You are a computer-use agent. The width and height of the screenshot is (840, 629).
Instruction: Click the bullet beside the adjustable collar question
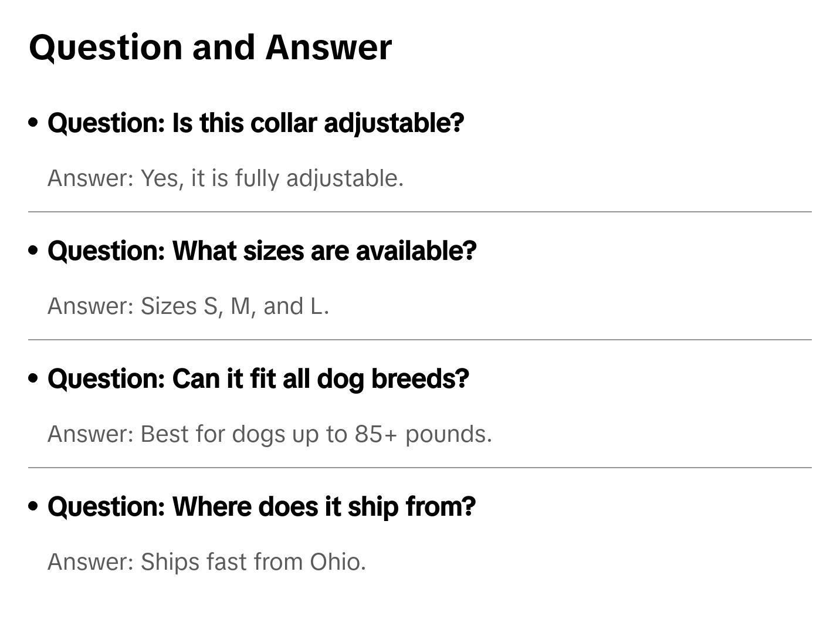33,123
